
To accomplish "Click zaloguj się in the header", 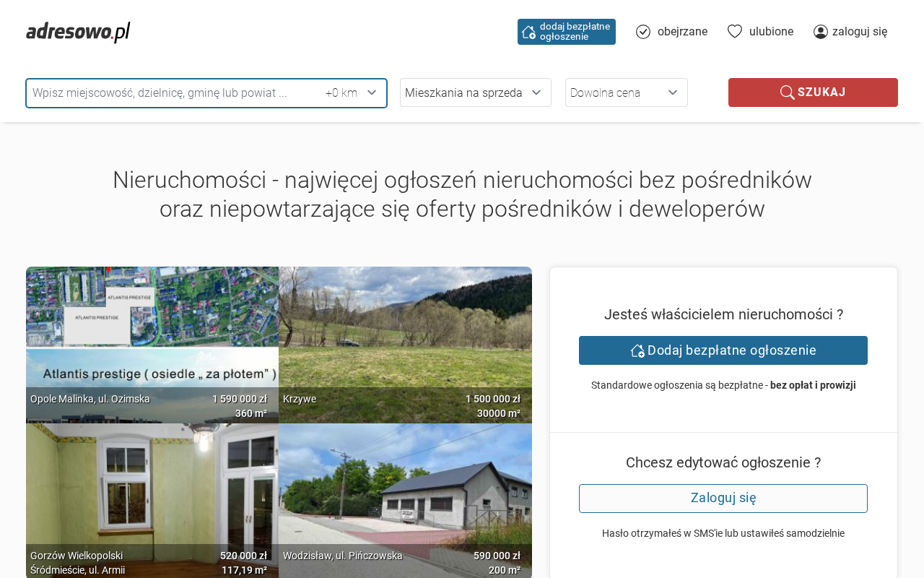I will point(860,32).
